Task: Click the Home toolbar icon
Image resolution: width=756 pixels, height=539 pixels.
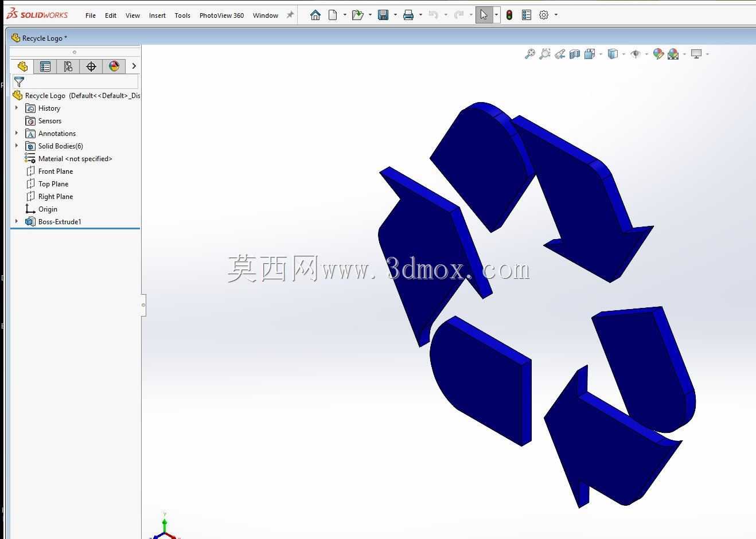Action: point(315,15)
